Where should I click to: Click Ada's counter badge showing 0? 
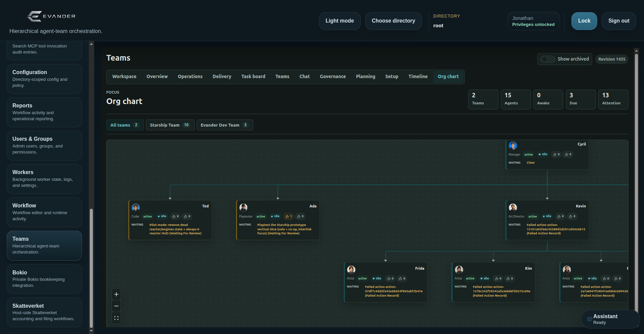300,216
